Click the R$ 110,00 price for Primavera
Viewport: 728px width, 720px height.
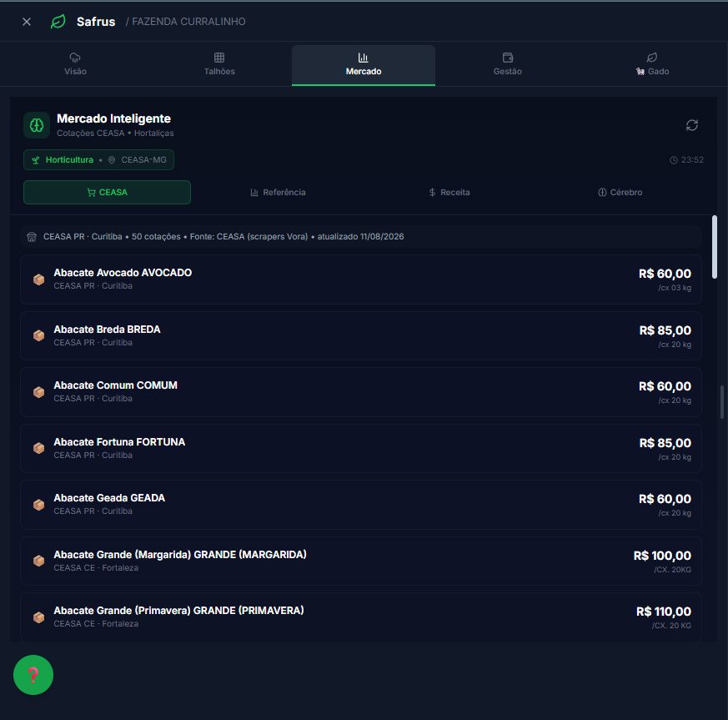(x=664, y=612)
